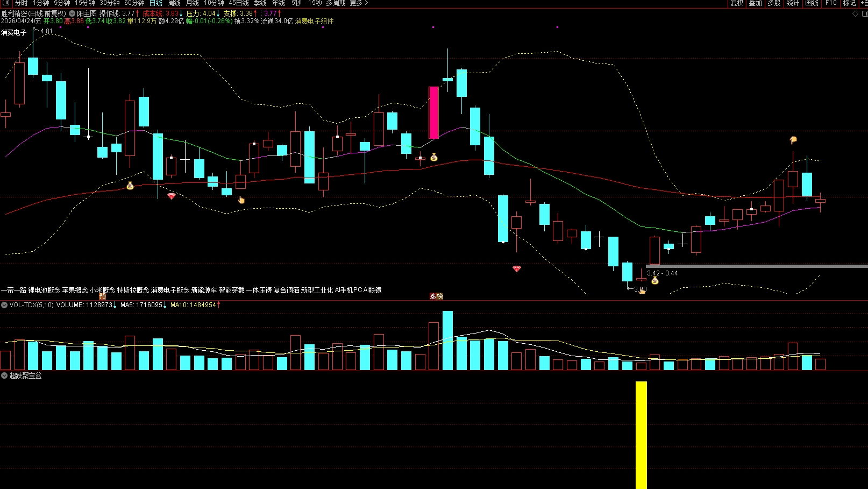
Task: Click the money bag icon beside 3.42 - 3.44
Action: click(x=655, y=280)
